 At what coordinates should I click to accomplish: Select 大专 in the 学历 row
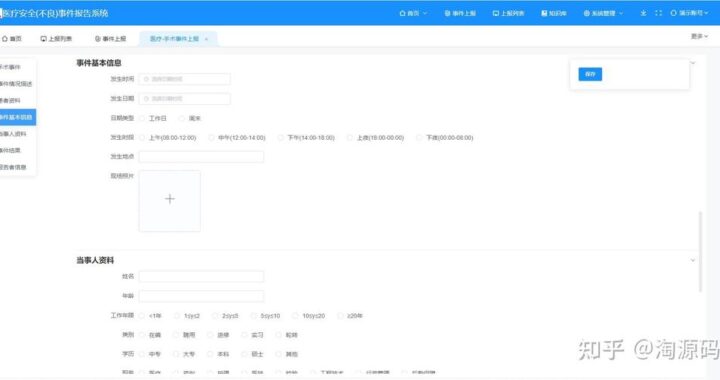pyautogui.click(x=176, y=354)
